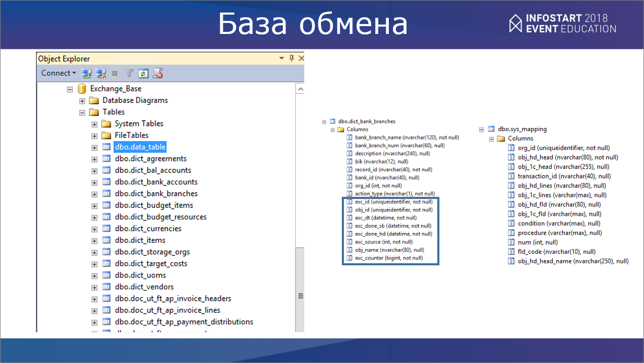This screenshot has height=363, width=644.
Task: Click the Object Explorer scrollbar up arrow
Action: click(x=300, y=89)
